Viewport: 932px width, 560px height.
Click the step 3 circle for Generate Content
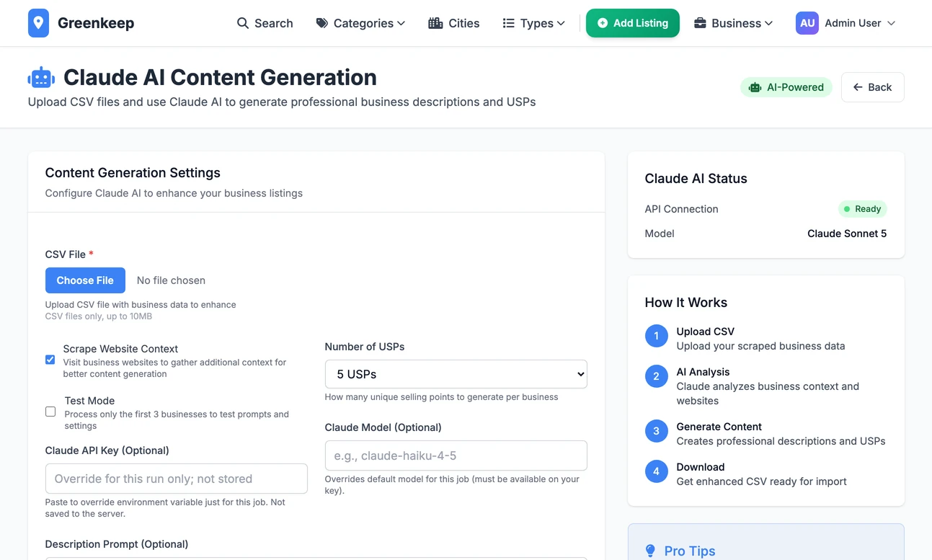click(x=656, y=431)
